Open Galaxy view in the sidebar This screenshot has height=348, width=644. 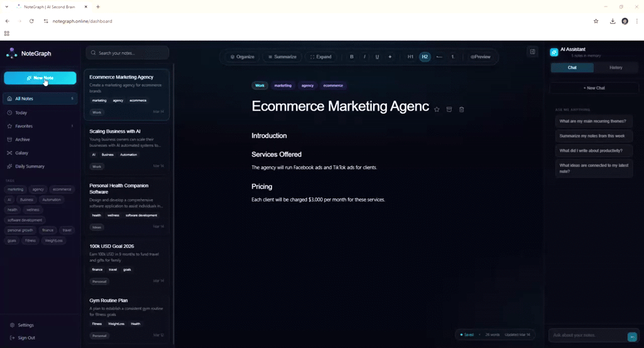[21, 153]
